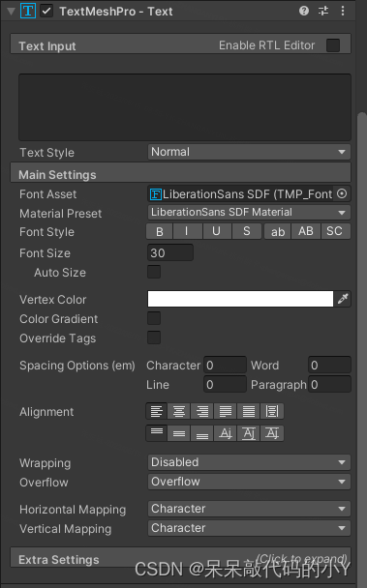Open the component presets slider icon

pos(323,11)
